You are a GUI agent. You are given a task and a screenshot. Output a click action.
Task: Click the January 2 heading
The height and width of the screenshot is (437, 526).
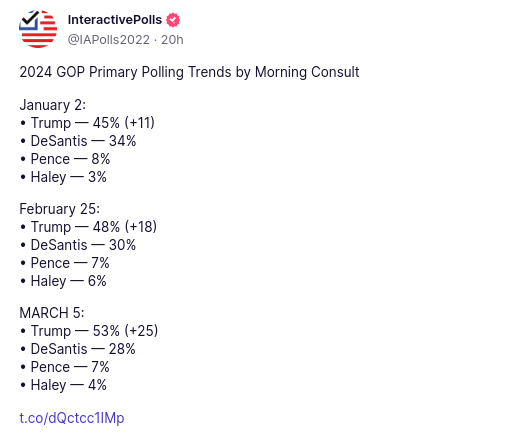(53, 105)
